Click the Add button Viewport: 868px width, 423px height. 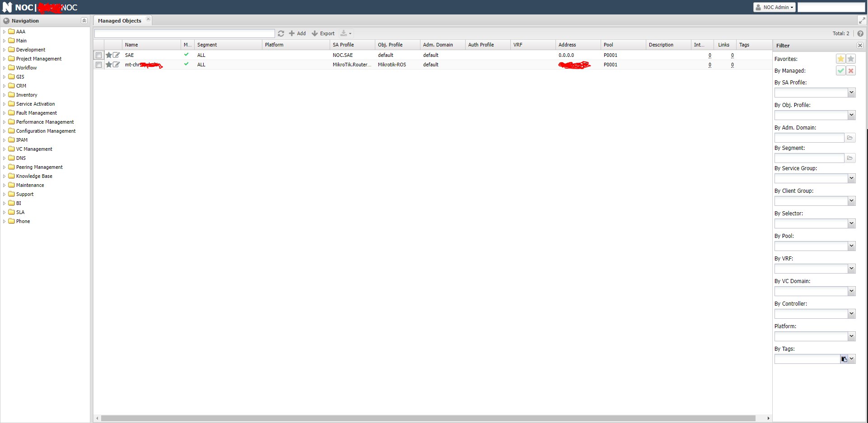click(297, 33)
